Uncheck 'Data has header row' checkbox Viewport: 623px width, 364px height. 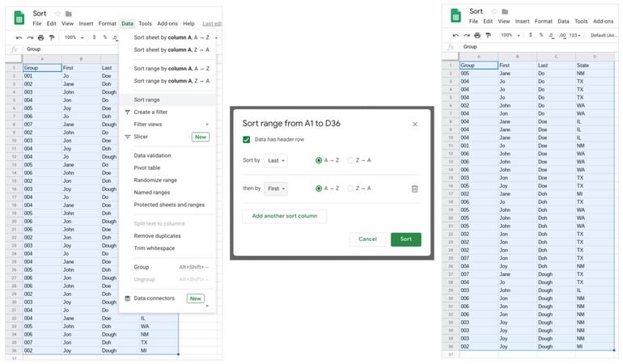pyautogui.click(x=247, y=140)
